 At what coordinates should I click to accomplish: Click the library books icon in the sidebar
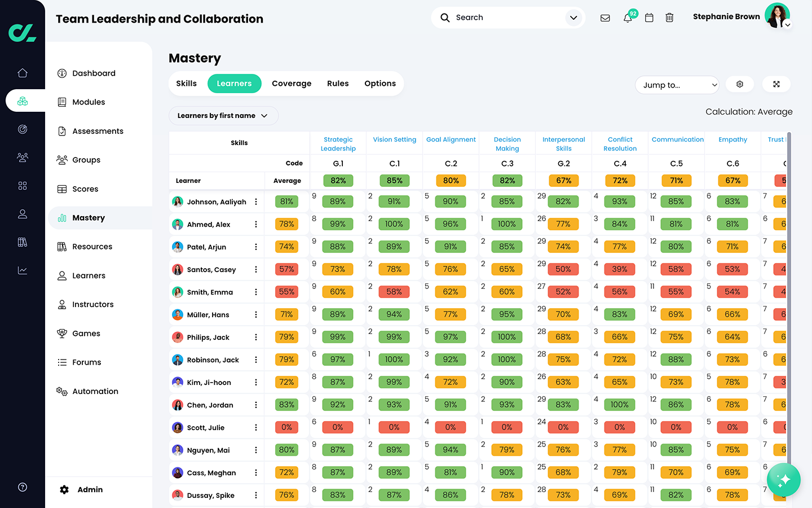(23, 242)
